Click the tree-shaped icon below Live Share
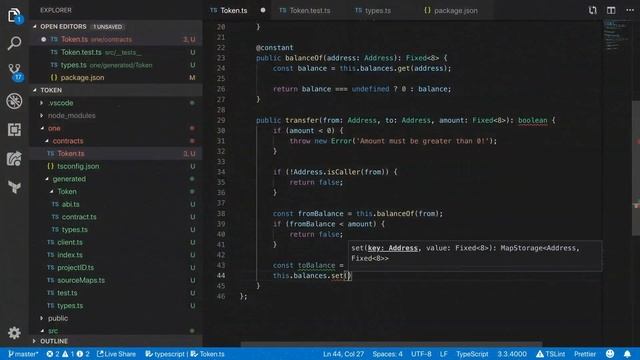Screen dimensions: 640x360 (x=14, y=187)
